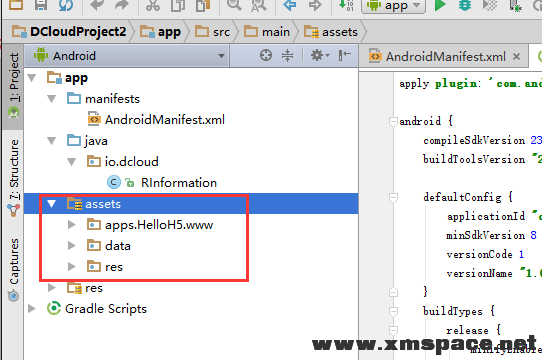Click DCloudProject2 in the breadcrumb
This screenshot has height=360, width=542.
pos(69,32)
